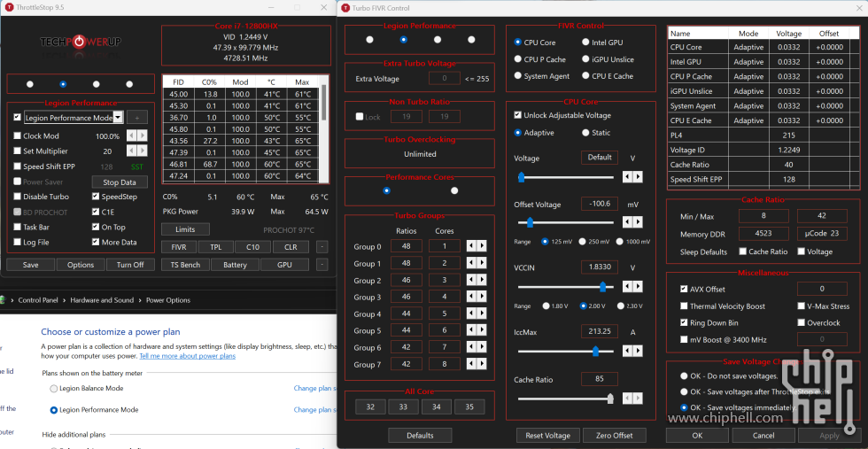868x449 pixels.
Task: Open the Battery button
Action: (235, 265)
